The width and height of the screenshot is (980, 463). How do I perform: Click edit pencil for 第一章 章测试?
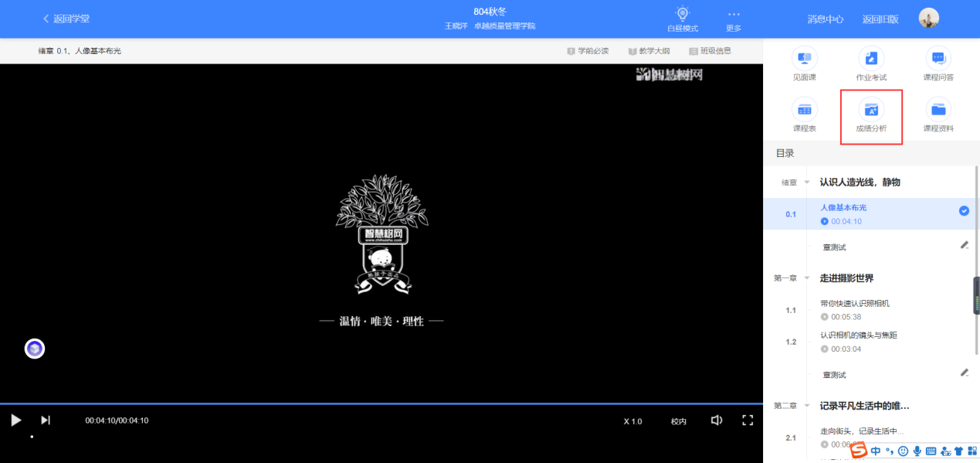click(x=964, y=373)
